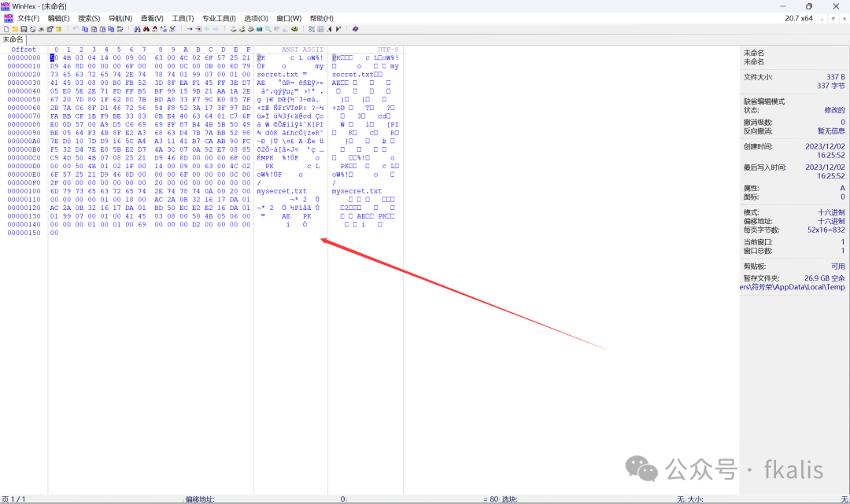Open file properties toolbar icon
850x504 pixels.
[50, 29]
